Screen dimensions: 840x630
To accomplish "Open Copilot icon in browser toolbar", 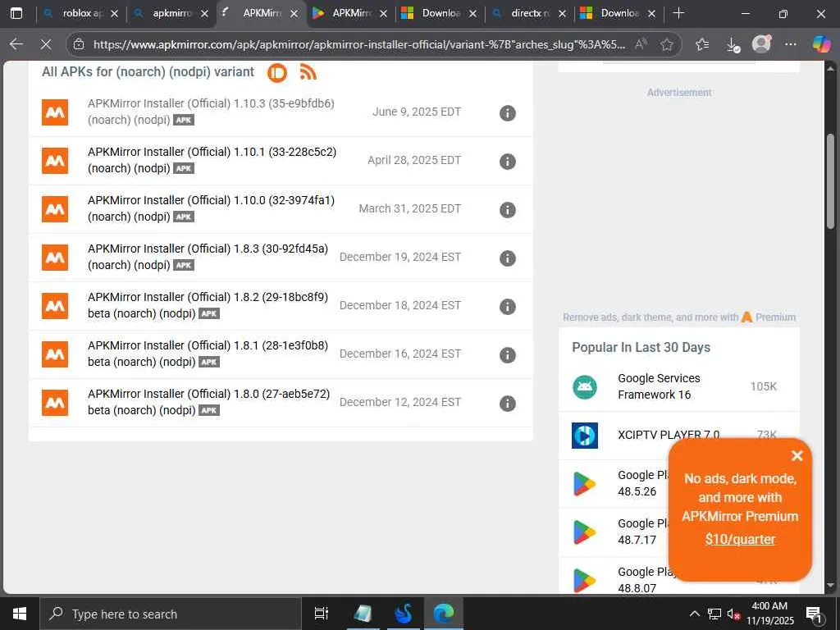I will tap(820, 44).
